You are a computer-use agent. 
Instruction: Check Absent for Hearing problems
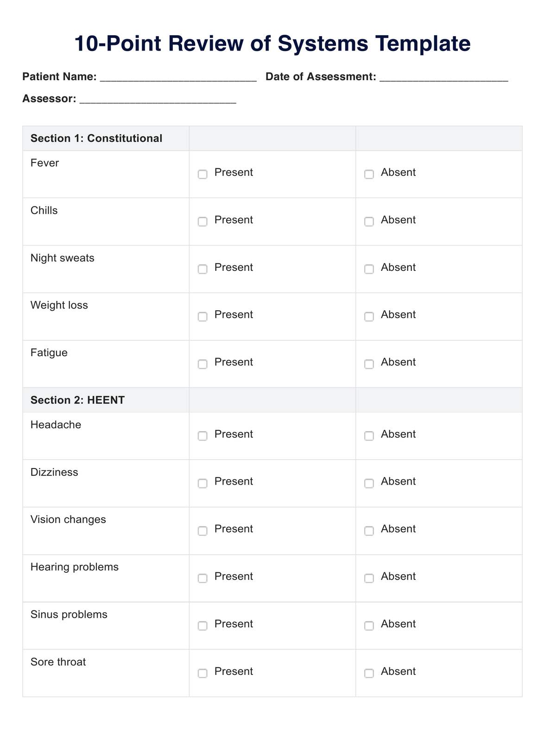tap(369, 578)
